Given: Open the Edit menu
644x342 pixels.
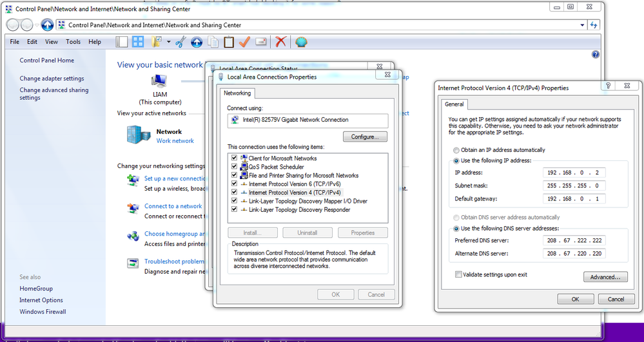Looking at the screenshot, I should tap(32, 42).
